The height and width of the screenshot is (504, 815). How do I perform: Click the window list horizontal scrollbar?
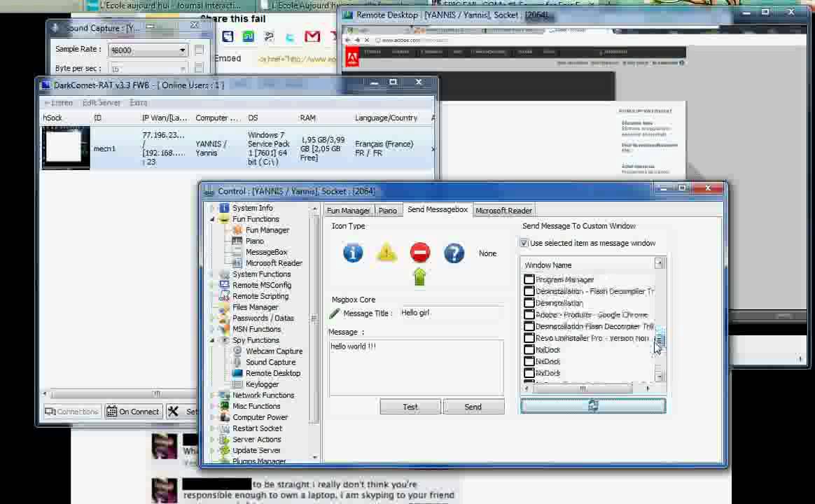click(x=588, y=388)
